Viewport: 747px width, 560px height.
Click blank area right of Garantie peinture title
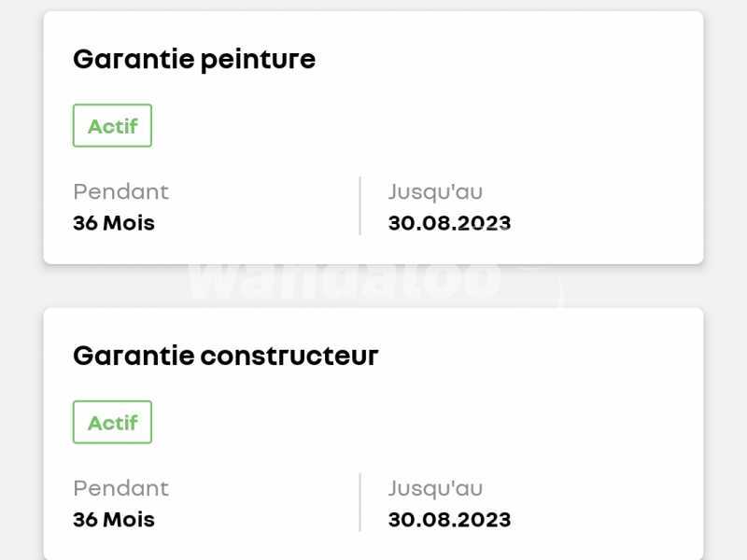[514, 60]
